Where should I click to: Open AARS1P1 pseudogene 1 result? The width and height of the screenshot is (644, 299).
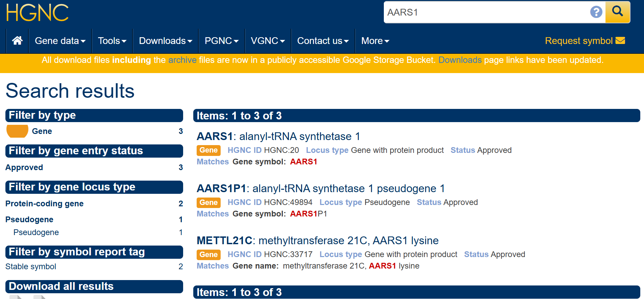coord(321,188)
